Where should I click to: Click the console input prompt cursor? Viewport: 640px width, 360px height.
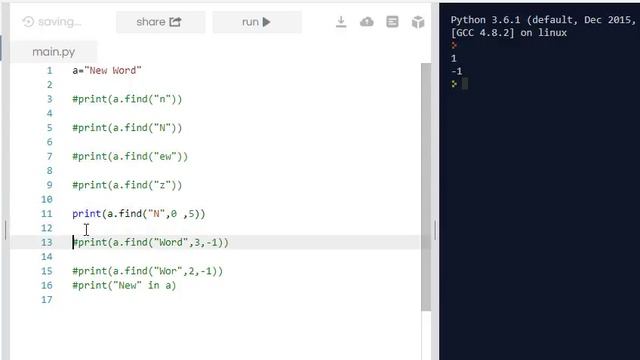pyautogui.click(x=464, y=84)
